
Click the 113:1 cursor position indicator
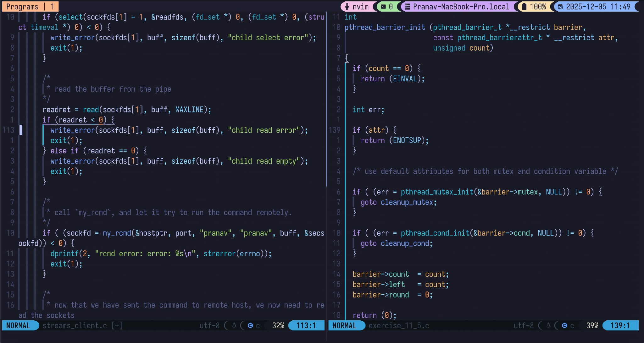pos(306,326)
